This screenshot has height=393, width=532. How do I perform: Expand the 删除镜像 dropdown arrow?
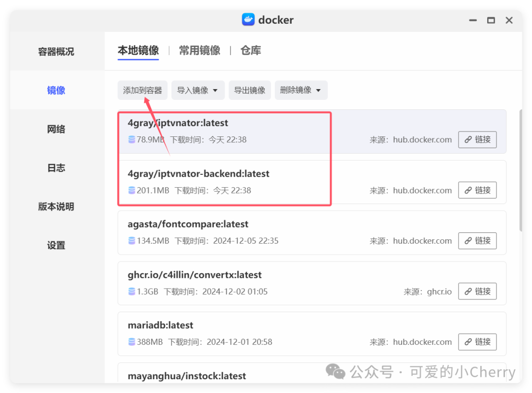tap(318, 91)
